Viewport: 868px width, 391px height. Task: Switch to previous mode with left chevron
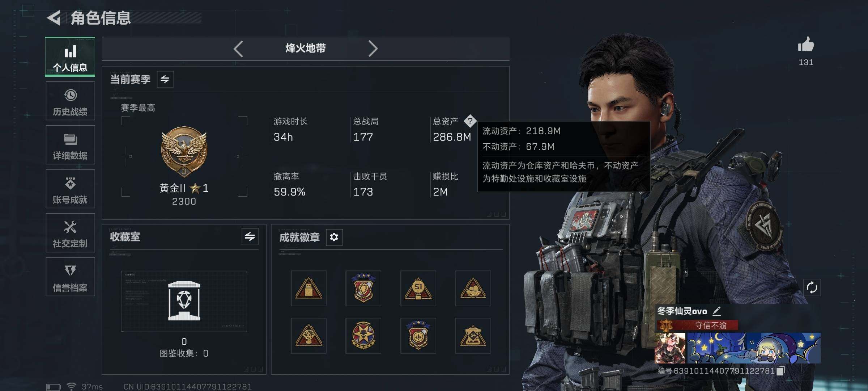click(238, 49)
